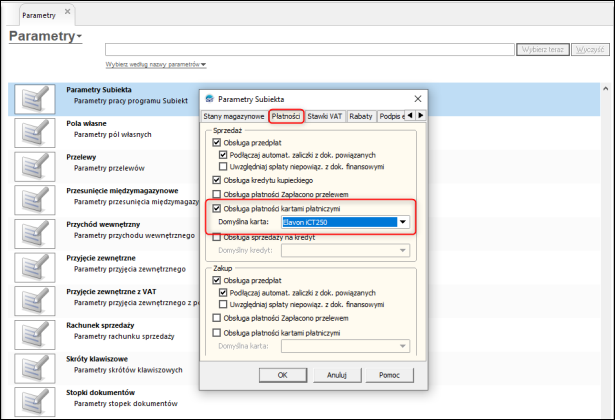615x420 pixels.
Task: Open Wybierz według nazwy parametrów dropdown
Action: 156,64
